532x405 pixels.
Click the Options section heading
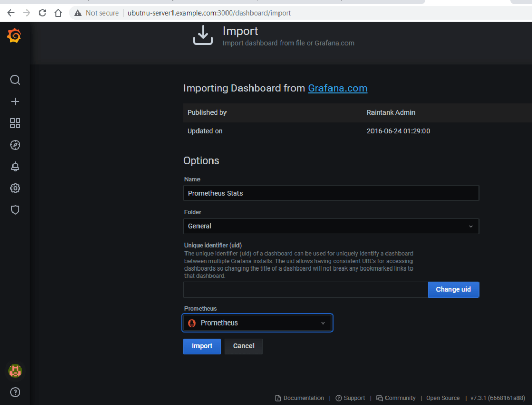pyautogui.click(x=201, y=160)
